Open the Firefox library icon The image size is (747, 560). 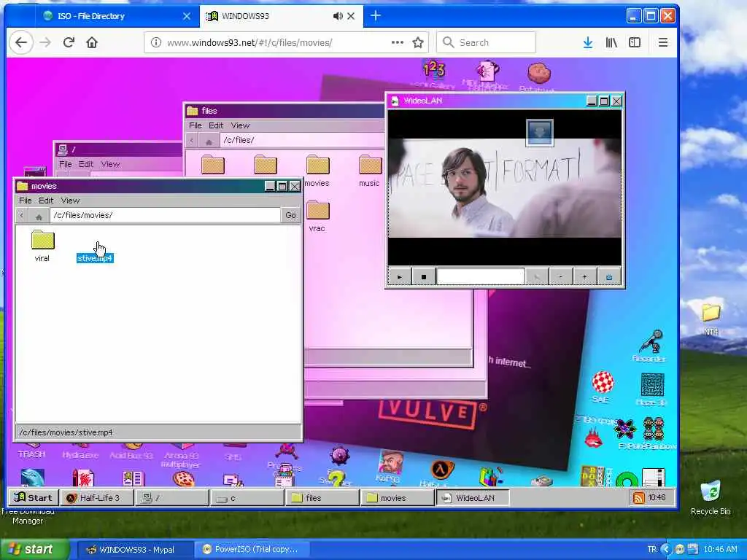coord(611,42)
